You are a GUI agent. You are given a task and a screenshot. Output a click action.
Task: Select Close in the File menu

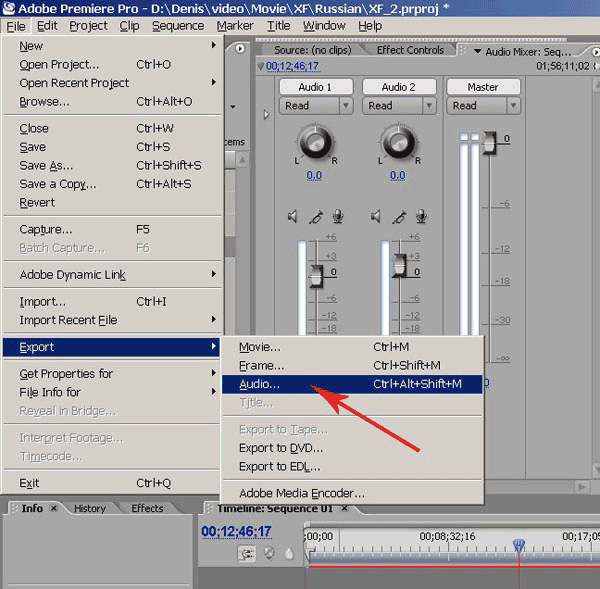pos(113,128)
